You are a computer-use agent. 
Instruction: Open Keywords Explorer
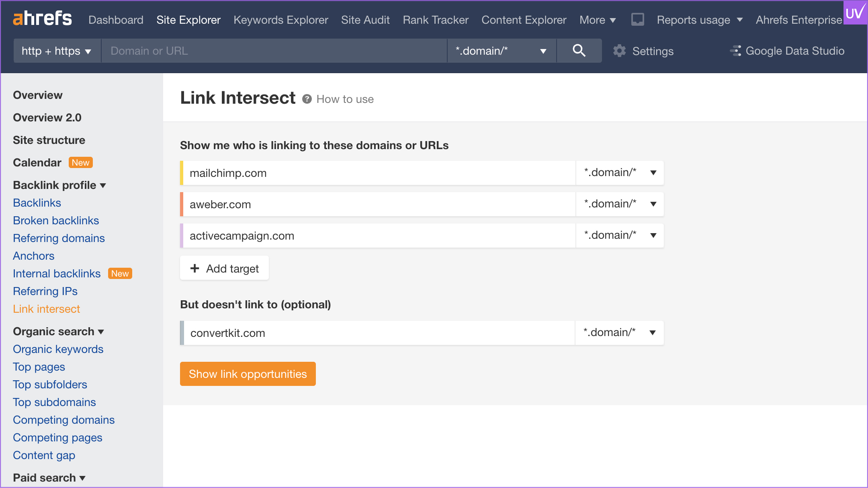(281, 20)
